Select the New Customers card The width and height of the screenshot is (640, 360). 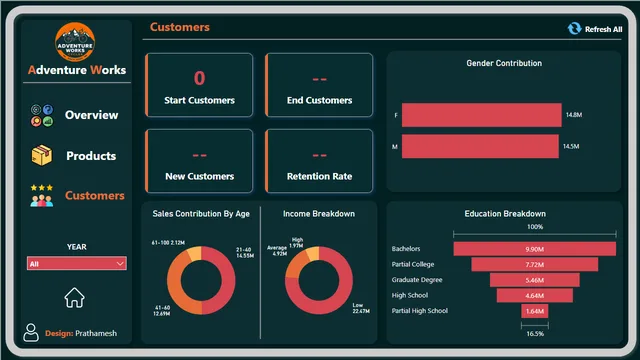pos(199,161)
